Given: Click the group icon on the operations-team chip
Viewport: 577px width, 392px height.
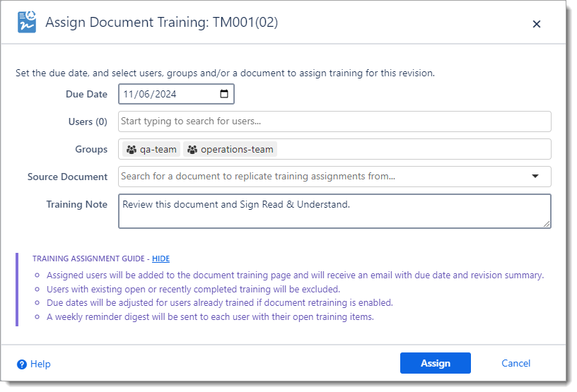Looking at the screenshot, I should pyautogui.click(x=192, y=150).
